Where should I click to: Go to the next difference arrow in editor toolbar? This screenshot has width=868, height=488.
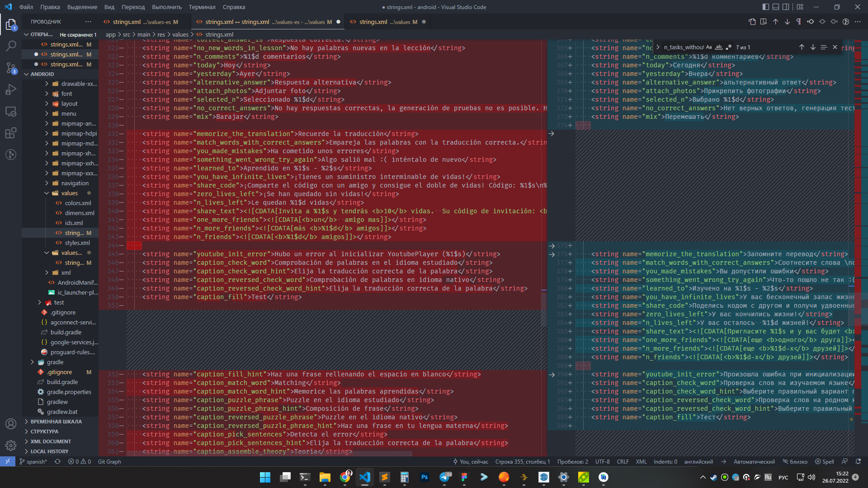[x=787, y=22]
